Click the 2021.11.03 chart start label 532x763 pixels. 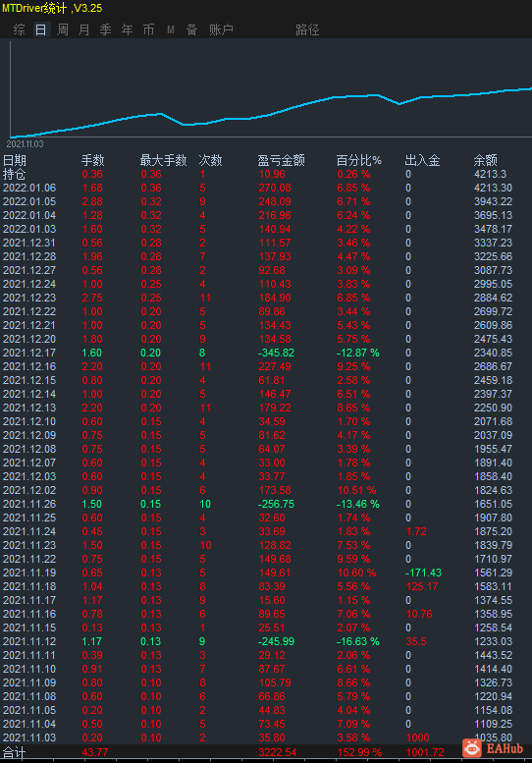(x=25, y=144)
